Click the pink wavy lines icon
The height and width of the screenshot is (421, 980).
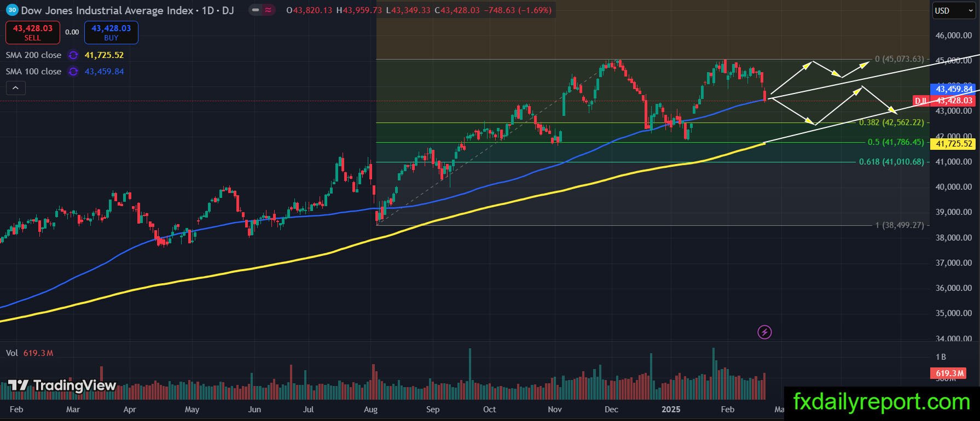tap(268, 10)
